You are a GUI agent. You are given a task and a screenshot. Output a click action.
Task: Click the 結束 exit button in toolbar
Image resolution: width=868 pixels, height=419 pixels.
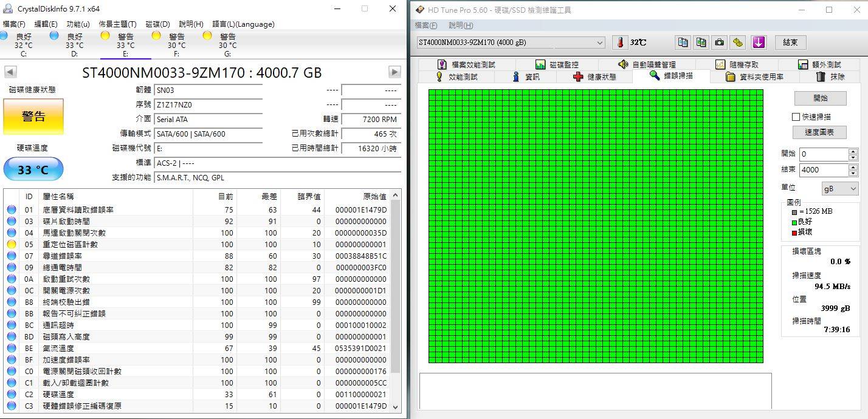[x=790, y=43]
